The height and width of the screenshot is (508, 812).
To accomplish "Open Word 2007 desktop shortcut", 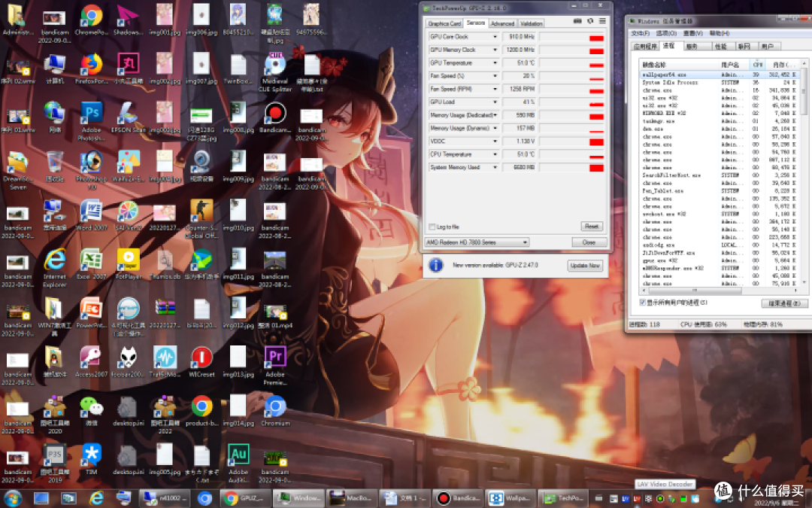I will click(x=92, y=215).
